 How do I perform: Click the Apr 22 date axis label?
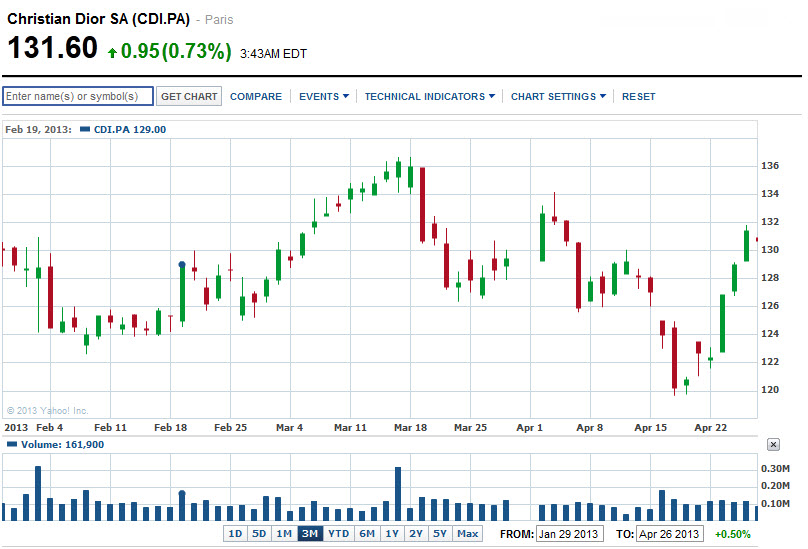pos(710,427)
